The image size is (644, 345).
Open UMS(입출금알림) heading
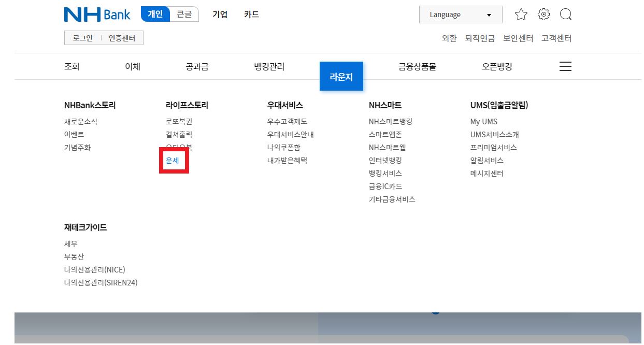point(499,105)
